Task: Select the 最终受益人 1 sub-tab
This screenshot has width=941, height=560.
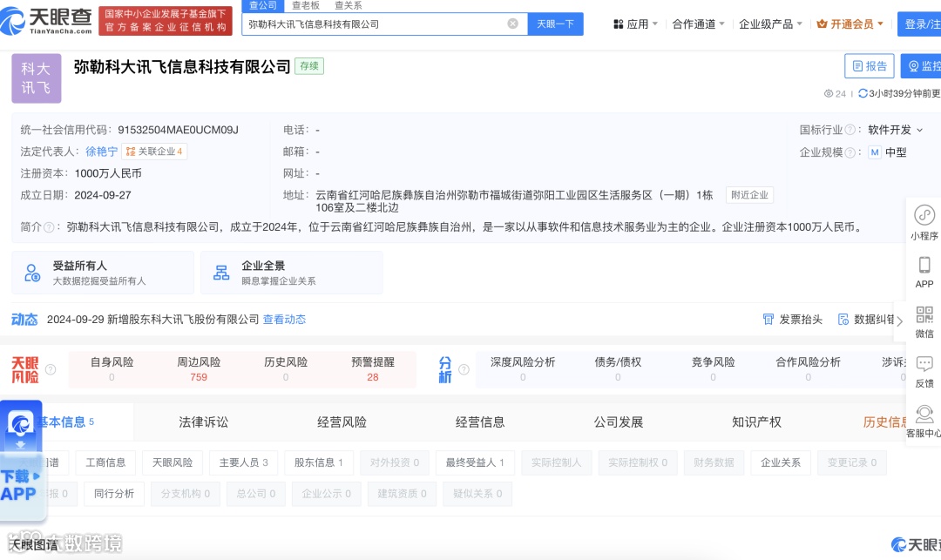Action: coord(475,462)
